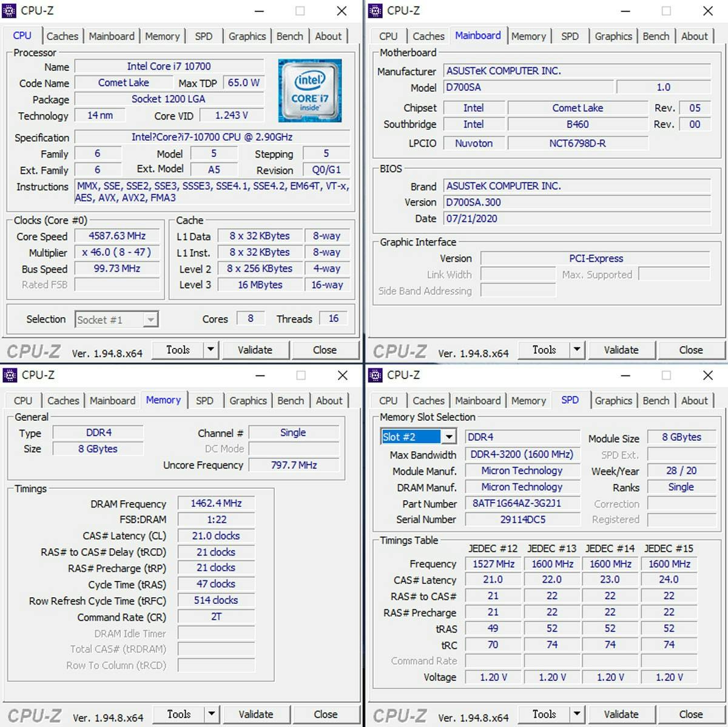Select the CPU tab in the Mainboard window
This screenshot has height=727, width=728.
click(388, 36)
